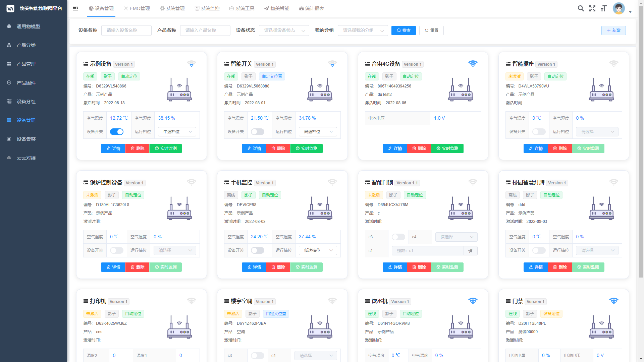Click the Wi-Fi signal icon on 合宙4G设备 card
The image size is (644, 362).
tap(473, 64)
